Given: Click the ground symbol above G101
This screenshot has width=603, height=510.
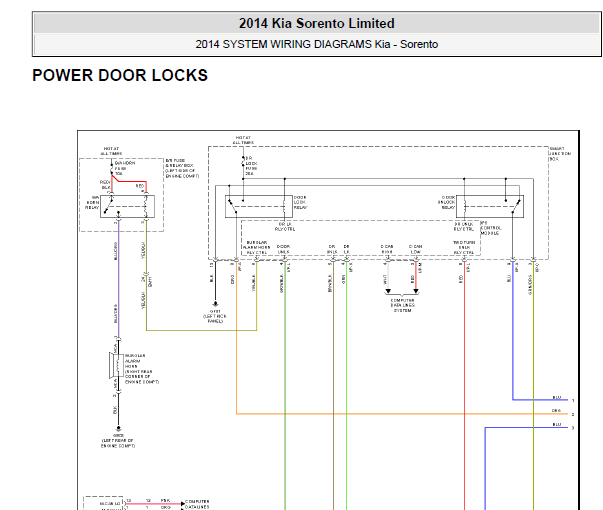Looking at the screenshot, I should coord(215,304).
